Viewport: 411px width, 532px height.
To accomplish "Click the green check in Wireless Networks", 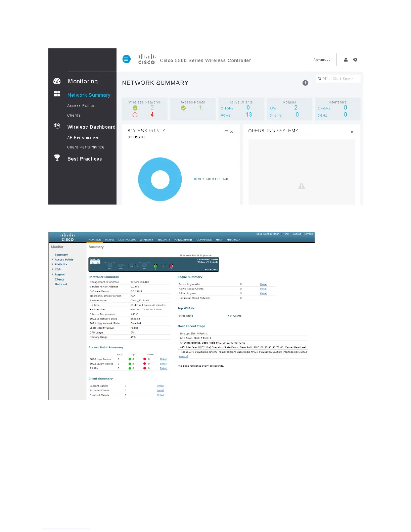I will pos(135,108).
